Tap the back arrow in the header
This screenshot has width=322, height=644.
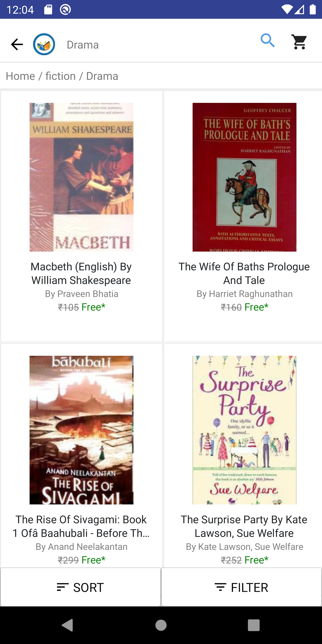click(x=17, y=45)
